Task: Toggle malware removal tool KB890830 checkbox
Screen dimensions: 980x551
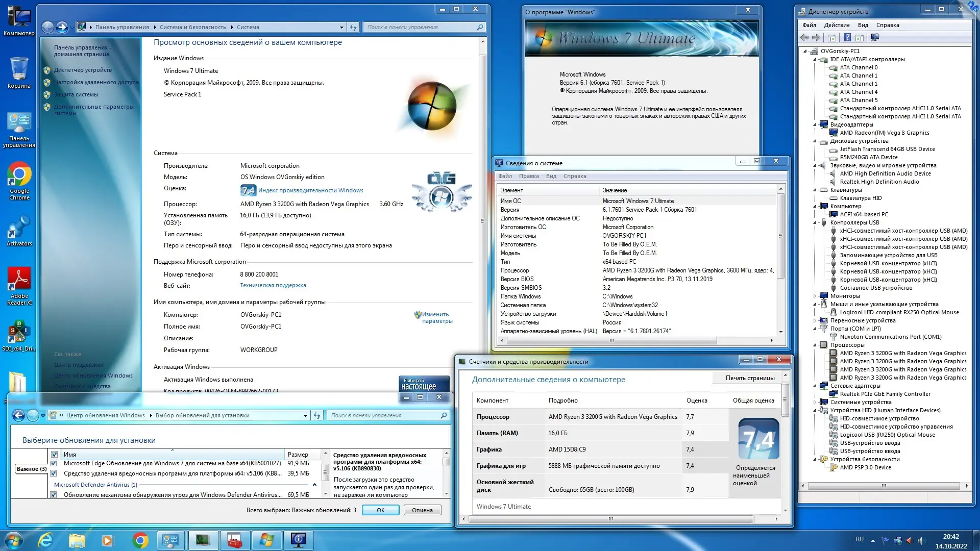Action: click(54, 473)
